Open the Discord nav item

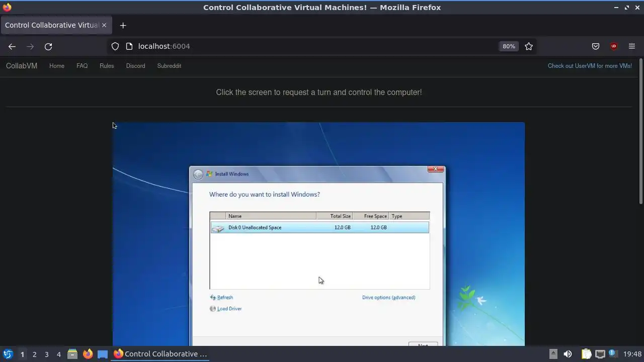(x=135, y=66)
